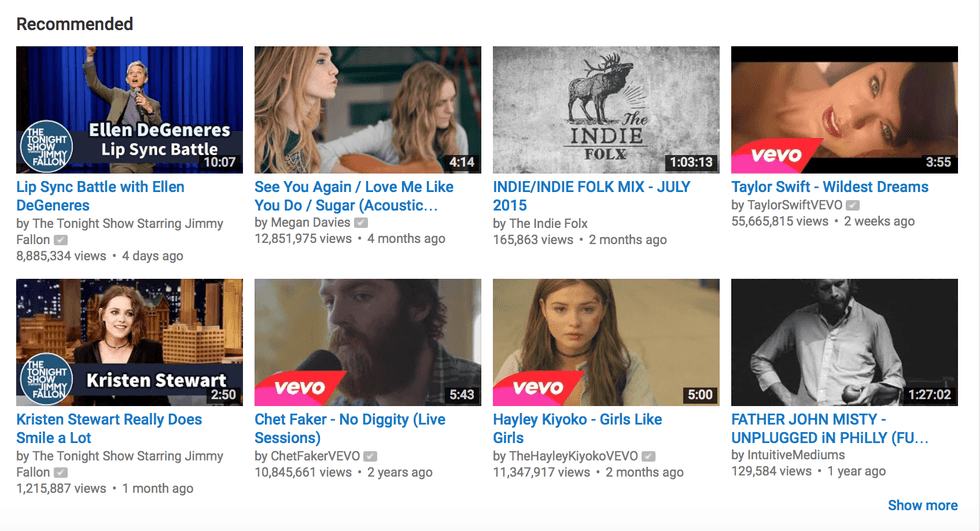Click the verified badge beside Megan Davies

(x=361, y=223)
